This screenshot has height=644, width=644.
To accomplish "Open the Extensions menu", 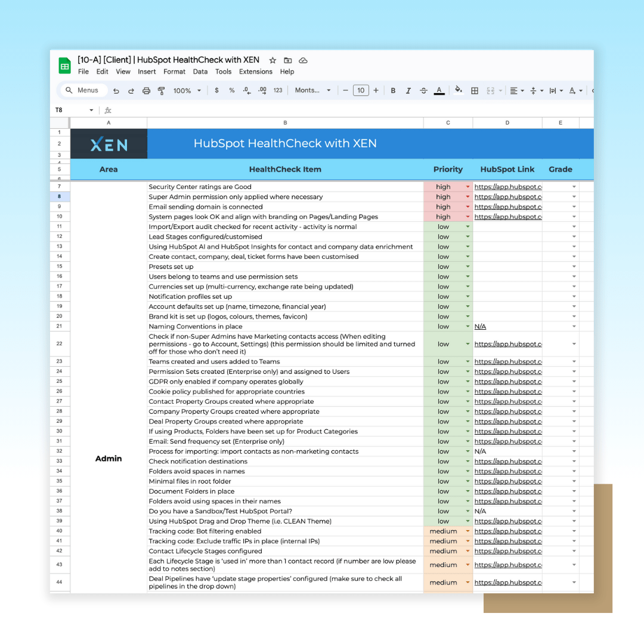I will pos(255,72).
